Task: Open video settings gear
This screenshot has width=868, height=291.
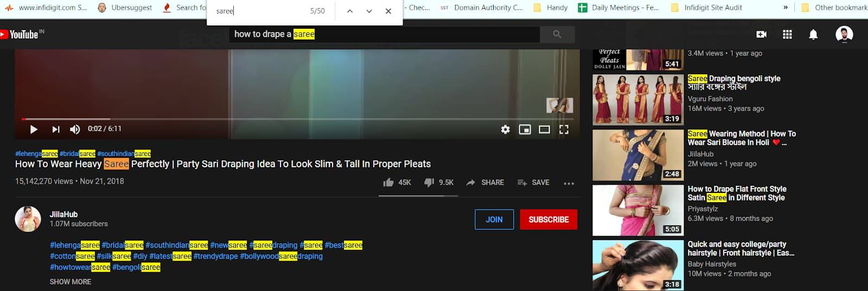Action: coord(505,129)
